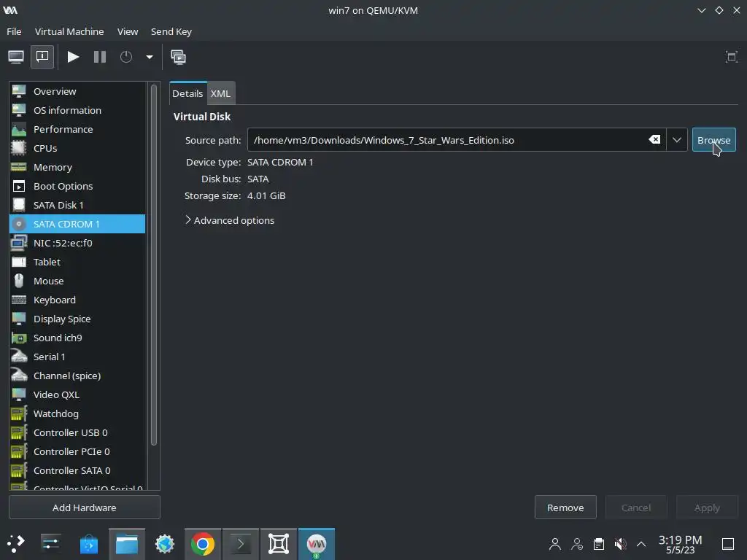This screenshot has height=560, width=747.
Task: Select SATA Disk 1 entry
Action: pos(77,205)
